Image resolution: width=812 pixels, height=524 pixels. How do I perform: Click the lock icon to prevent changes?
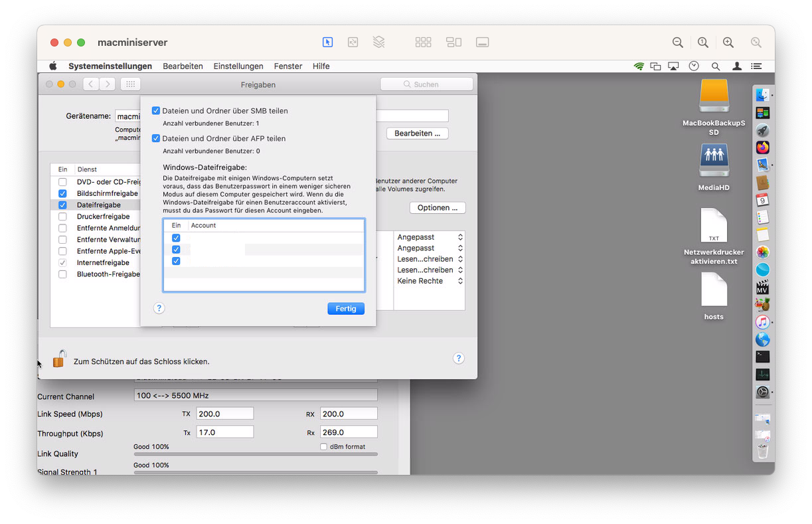click(59, 359)
